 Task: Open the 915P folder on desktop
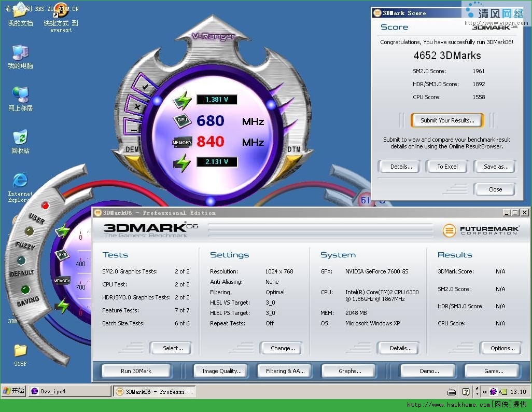click(20, 355)
